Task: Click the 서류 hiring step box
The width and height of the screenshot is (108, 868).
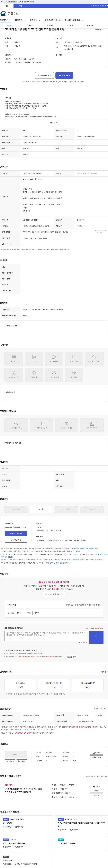Action: click(x=16, y=509)
